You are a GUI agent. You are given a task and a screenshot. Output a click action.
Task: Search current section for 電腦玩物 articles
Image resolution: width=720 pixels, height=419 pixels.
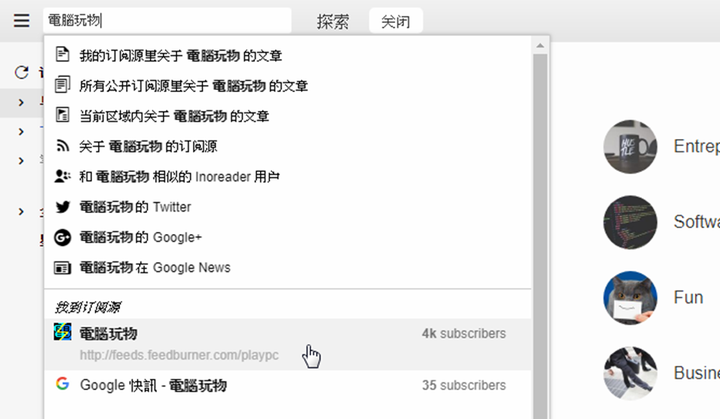click(287, 116)
